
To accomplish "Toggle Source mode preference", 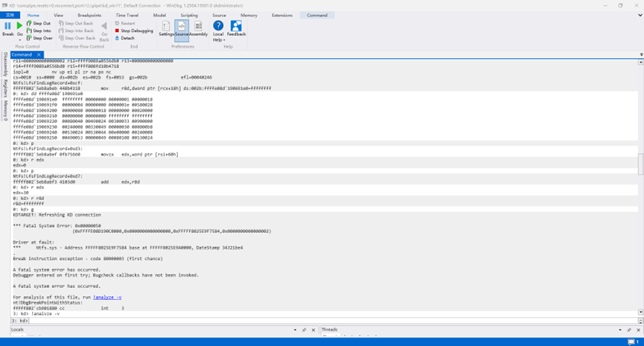I will click(182, 31).
